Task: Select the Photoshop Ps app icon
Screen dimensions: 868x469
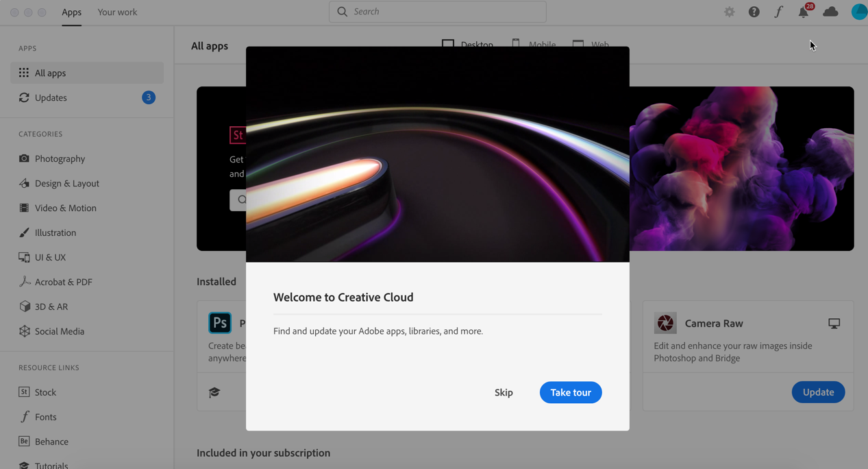Action: [220, 323]
